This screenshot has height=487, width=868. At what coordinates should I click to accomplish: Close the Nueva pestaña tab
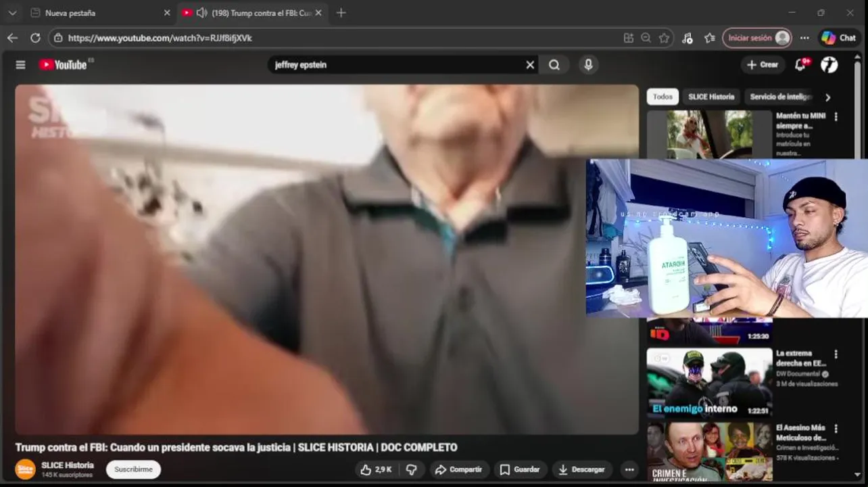(167, 13)
